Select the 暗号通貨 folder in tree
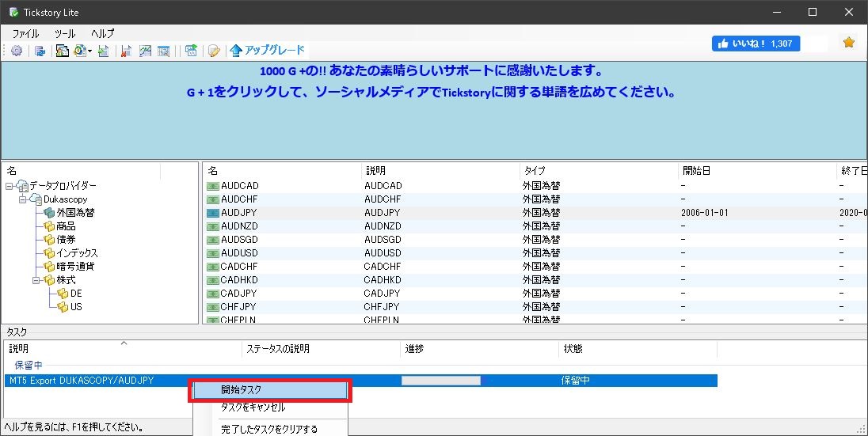The height and width of the screenshot is (436, 868). coord(69,266)
